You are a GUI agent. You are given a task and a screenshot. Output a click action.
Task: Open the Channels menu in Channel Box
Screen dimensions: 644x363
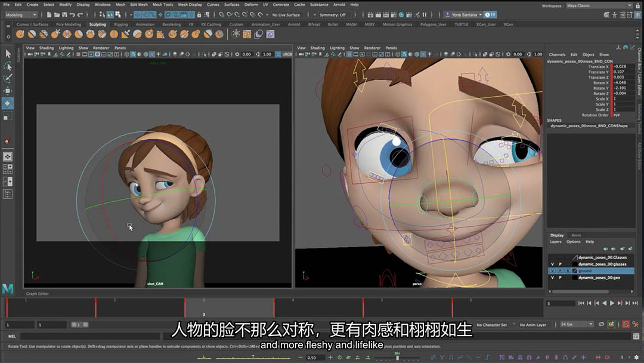click(557, 54)
